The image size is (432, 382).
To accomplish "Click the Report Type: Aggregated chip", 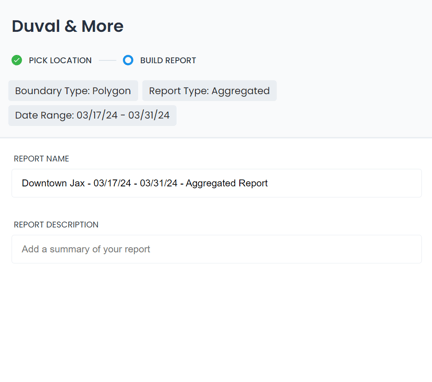I will 209,91.
